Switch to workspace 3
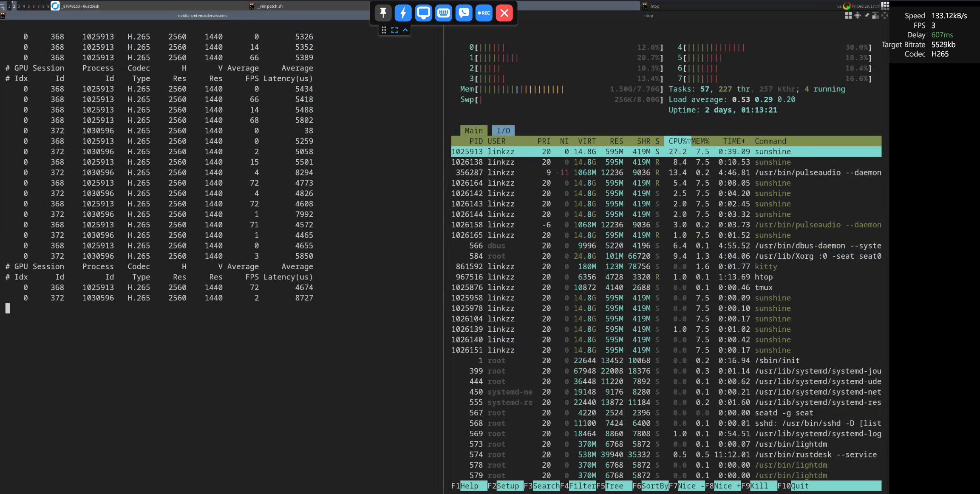 point(19,6)
